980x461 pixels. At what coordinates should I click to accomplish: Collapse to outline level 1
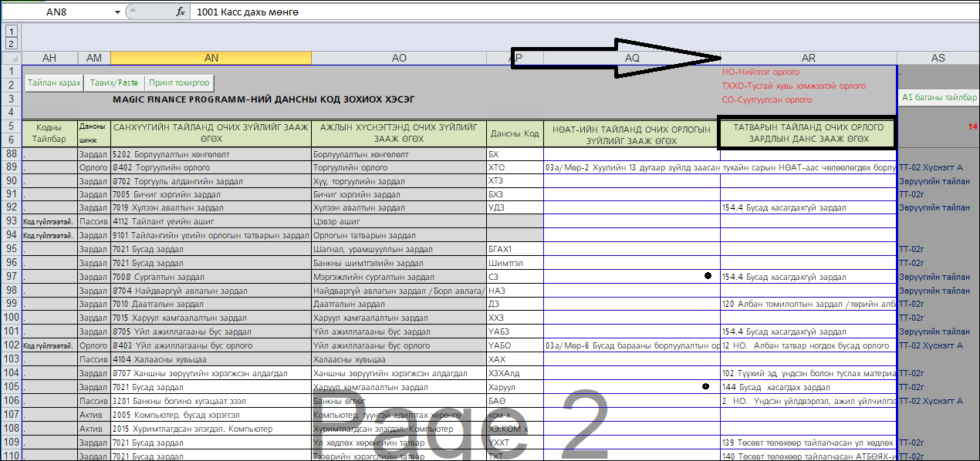11,32
